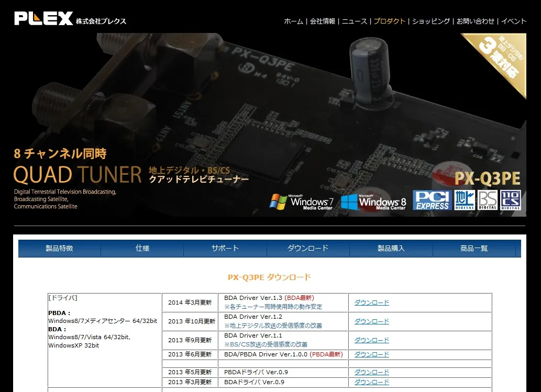Switch to the 商品一覧 tab
The width and height of the screenshot is (541, 392).
coord(474,248)
